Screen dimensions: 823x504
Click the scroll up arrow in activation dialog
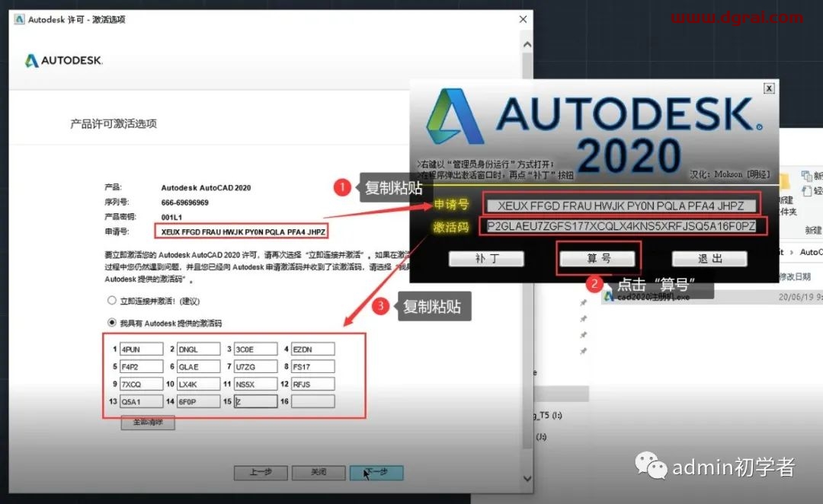click(527, 45)
